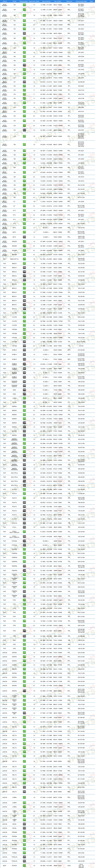
Task: Click the Moc silnika column header
Action: pos(58,1)
